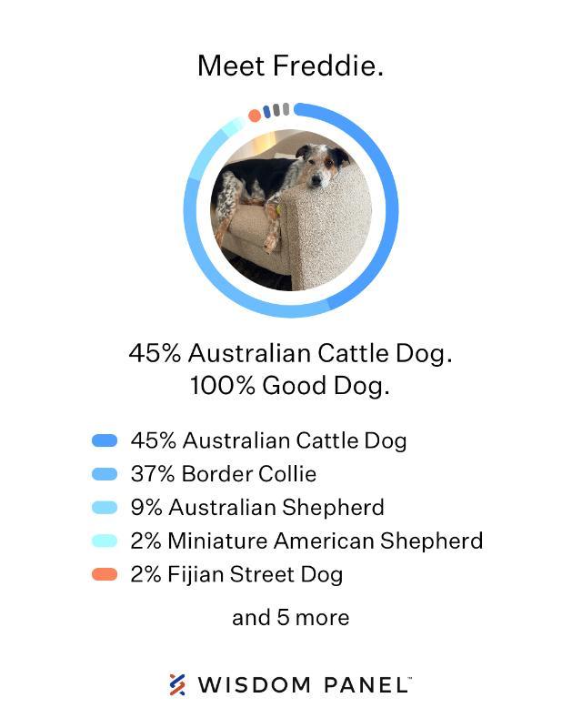Expand the "and 5 more" breed list

coord(290,618)
